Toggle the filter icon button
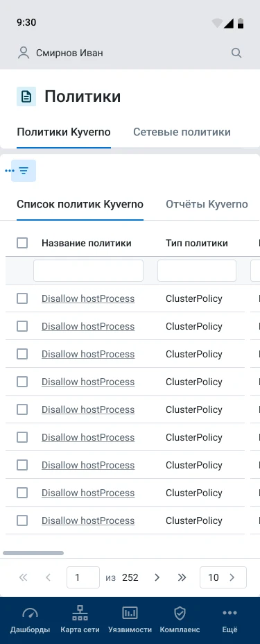Image resolution: width=260 pixels, height=644 pixels. pos(24,171)
